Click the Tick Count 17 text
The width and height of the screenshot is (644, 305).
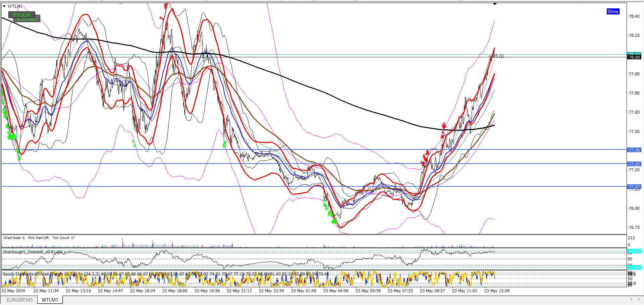pos(63,238)
